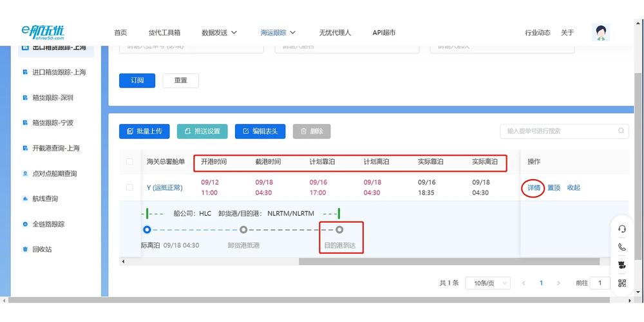Image resolution: width=644 pixels, height=322 pixels.
Task: Click the 进口箱货跟踪-上海 sidebar icon
Action: point(25,72)
